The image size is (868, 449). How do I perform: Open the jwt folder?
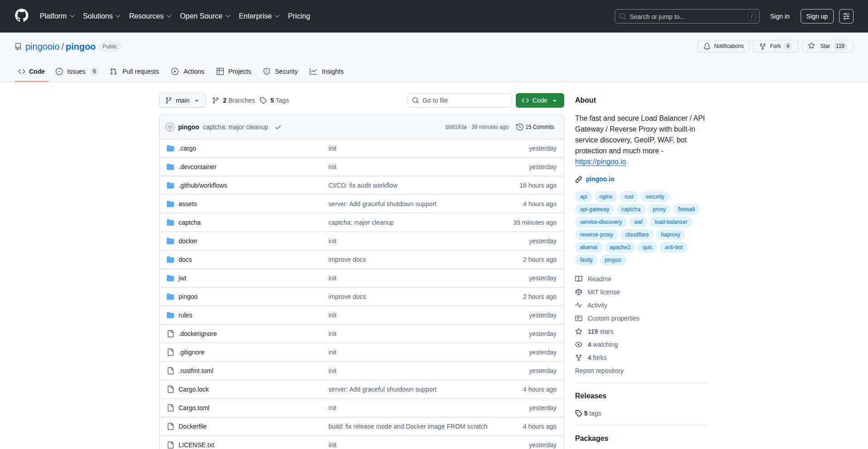pyautogui.click(x=182, y=278)
